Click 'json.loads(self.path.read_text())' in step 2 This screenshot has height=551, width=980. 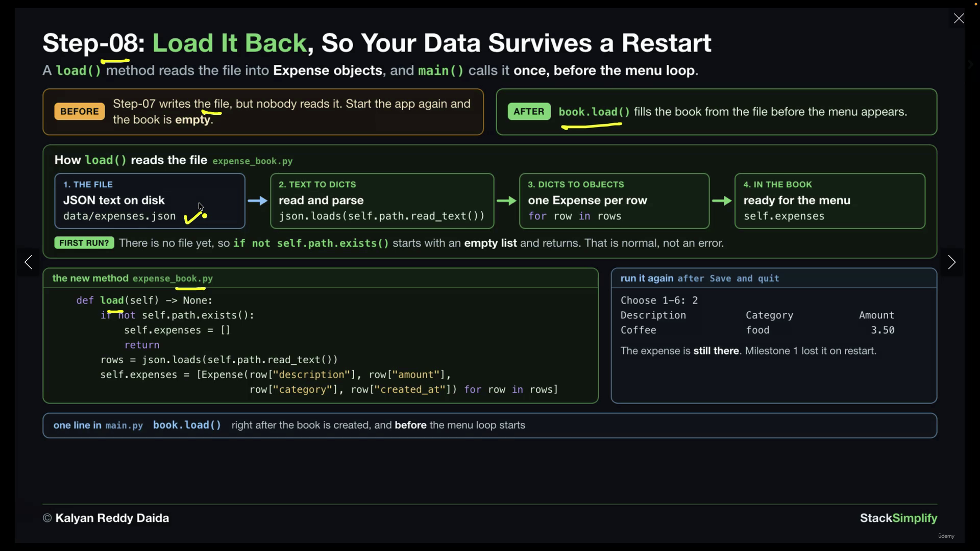coord(382,216)
